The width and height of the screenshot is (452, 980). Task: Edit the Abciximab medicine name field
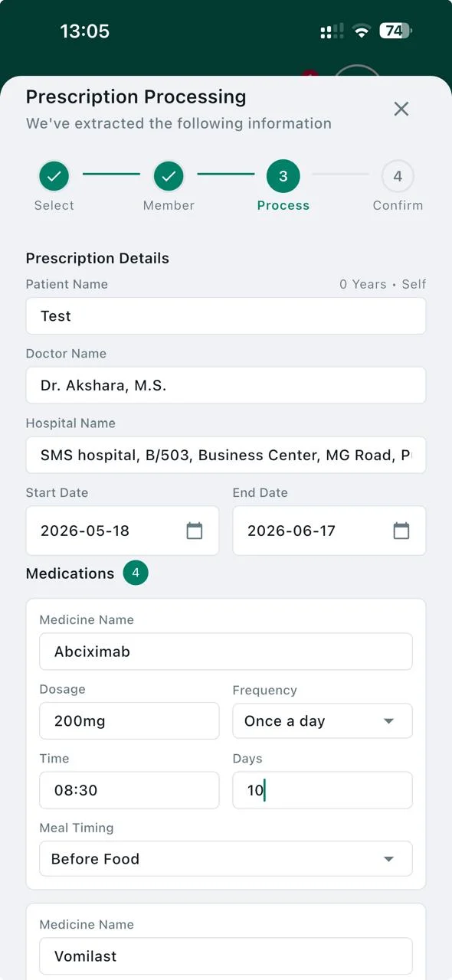pos(226,652)
